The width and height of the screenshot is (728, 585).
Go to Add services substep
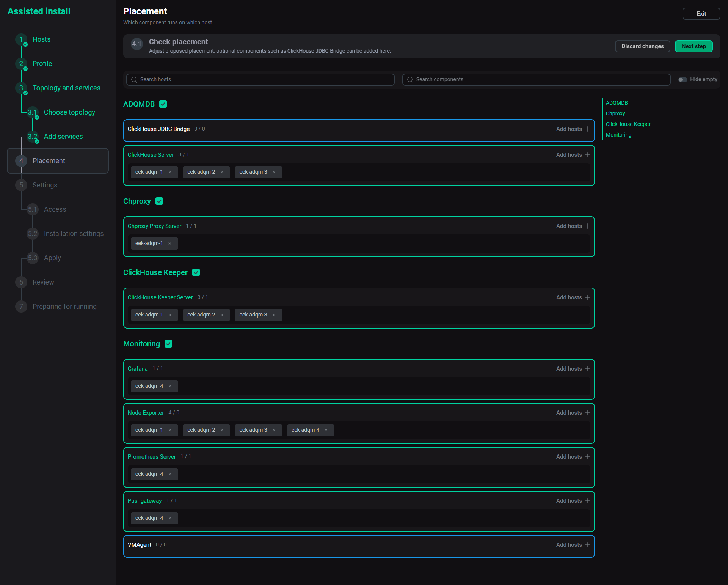click(x=63, y=137)
